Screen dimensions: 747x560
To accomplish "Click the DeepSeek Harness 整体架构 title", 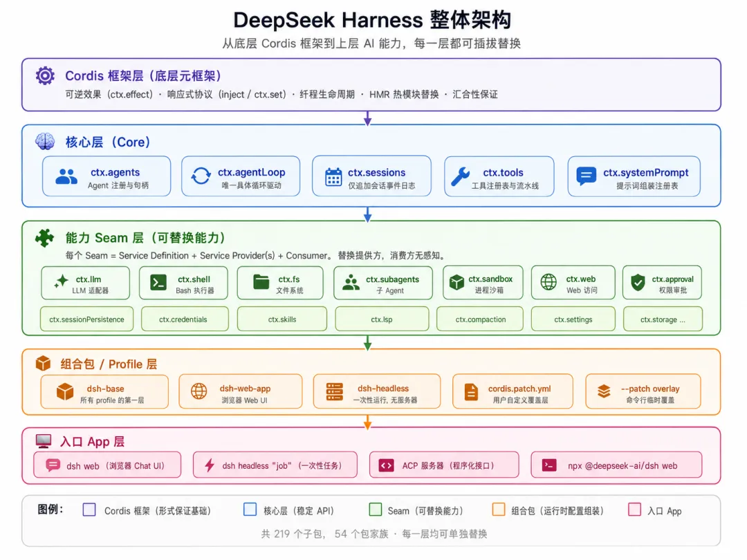I will [373, 20].
